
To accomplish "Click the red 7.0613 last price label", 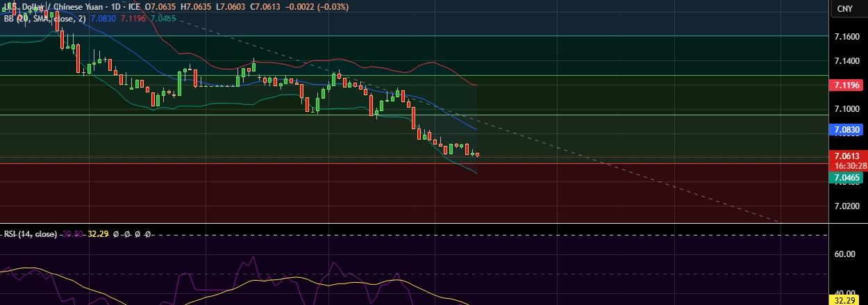I will point(846,156).
